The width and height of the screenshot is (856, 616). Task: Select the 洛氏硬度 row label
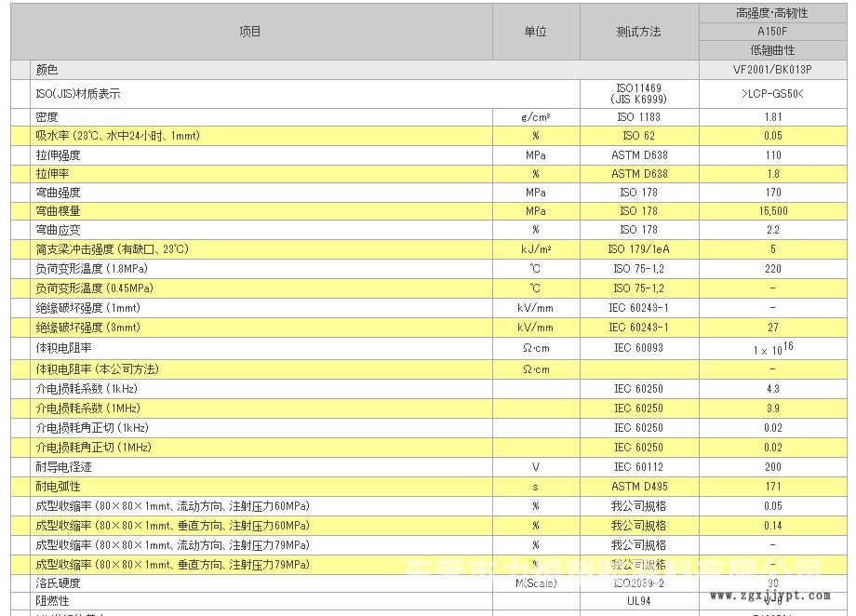(x=59, y=583)
